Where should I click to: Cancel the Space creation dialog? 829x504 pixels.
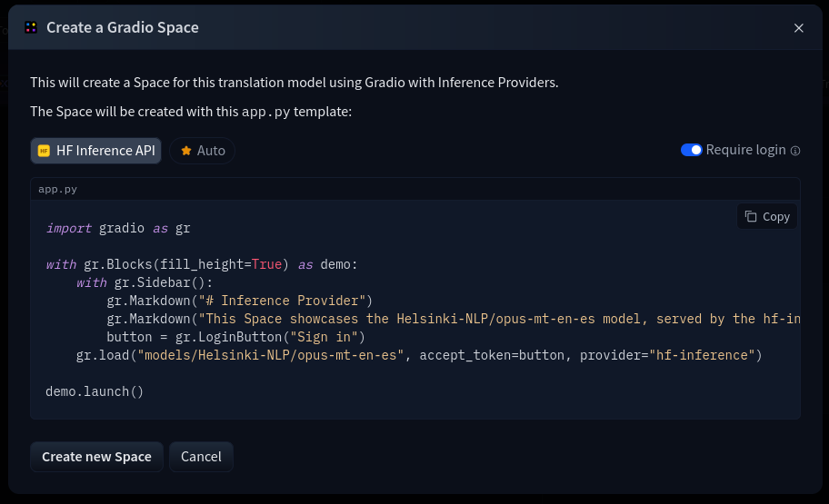201,457
